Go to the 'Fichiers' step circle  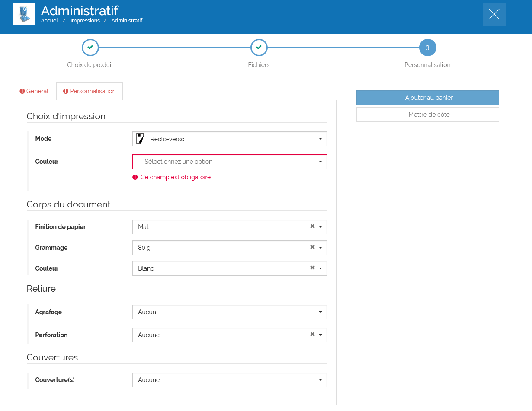tap(259, 48)
